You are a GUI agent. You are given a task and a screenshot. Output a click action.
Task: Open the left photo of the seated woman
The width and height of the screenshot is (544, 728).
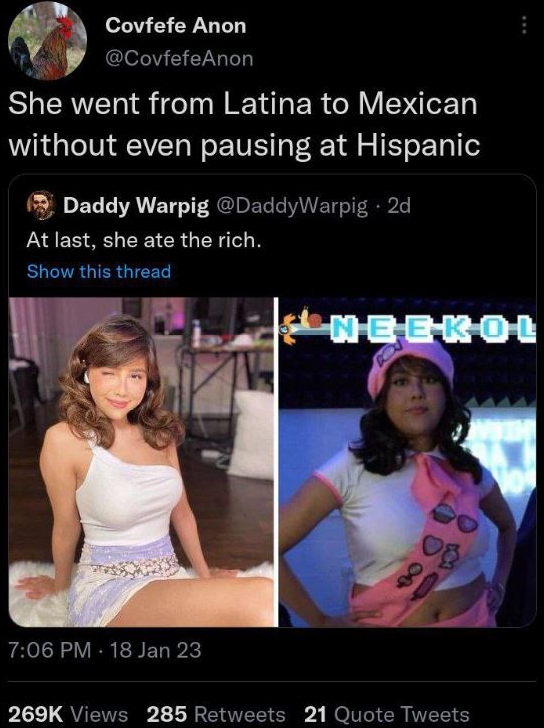[142, 462]
